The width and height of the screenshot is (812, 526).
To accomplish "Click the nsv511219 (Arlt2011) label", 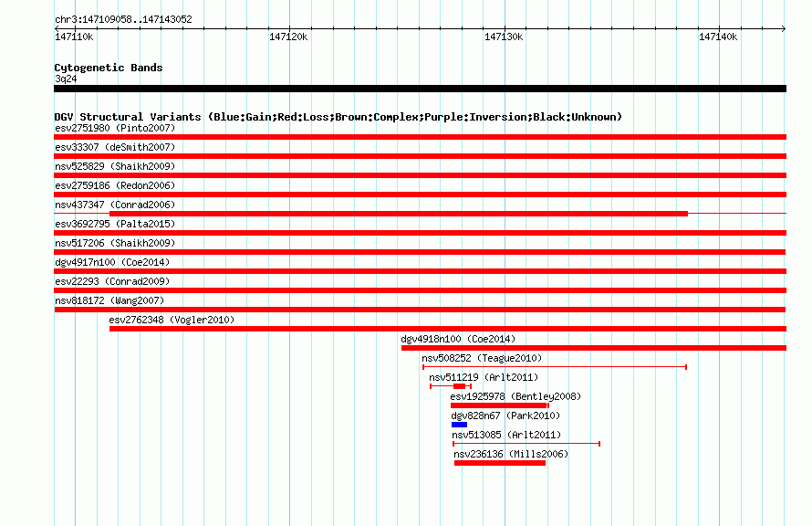I will 484,377.
